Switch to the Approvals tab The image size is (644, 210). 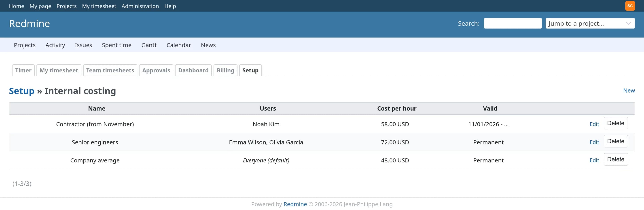[x=156, y=70]
